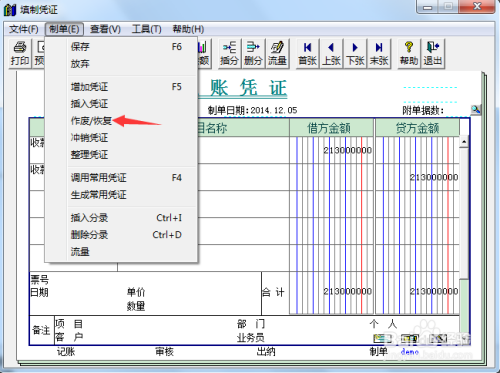Click the 打印 print toolbar icon
Viewport: 500px width, 373px height.
[x=20, y=53]
